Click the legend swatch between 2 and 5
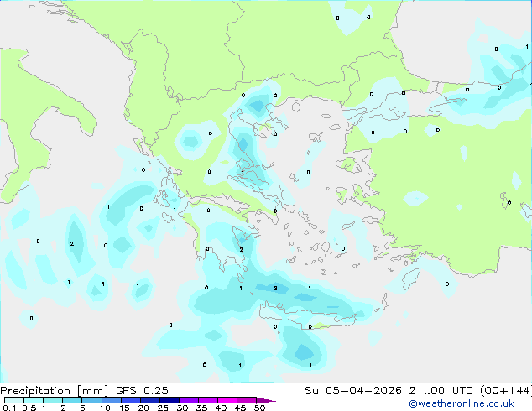The width and height of the screenshot is (532, 411). click(x=72, y=400)
